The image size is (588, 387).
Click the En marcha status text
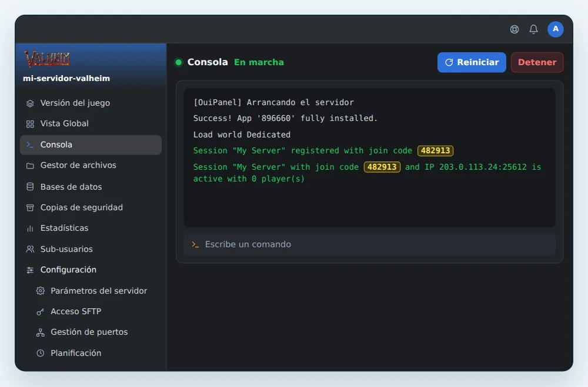click(x=259, y=62)
